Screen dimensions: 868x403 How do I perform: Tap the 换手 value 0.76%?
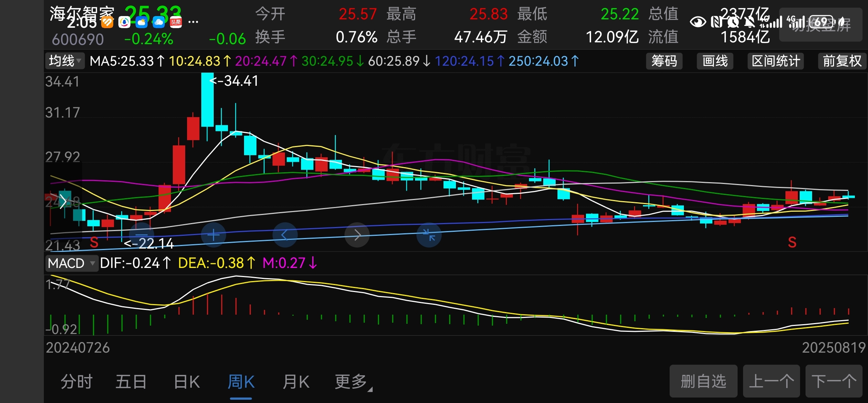pos(357,37)
